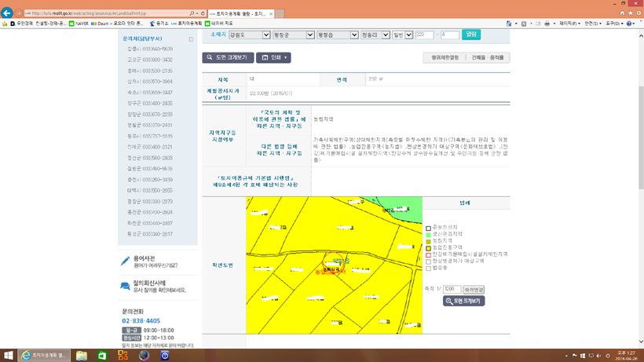Open the Daum bookmark in favorites bar
The height and width of the screenshot is (362, 644).
117,24
